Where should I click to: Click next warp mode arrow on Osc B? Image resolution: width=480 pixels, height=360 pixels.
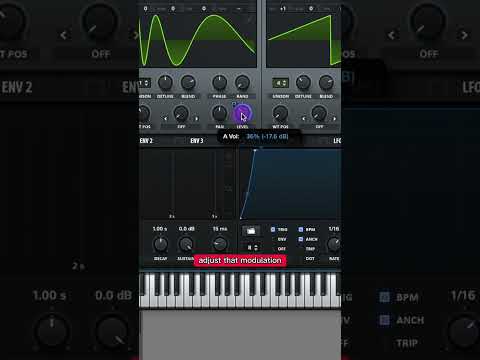(335, 118)
